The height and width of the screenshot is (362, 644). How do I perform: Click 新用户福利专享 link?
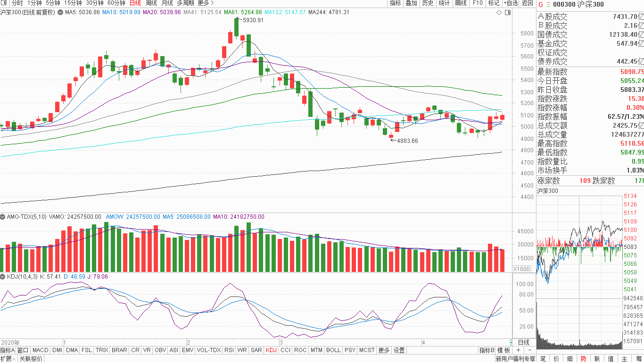point(515,359)
